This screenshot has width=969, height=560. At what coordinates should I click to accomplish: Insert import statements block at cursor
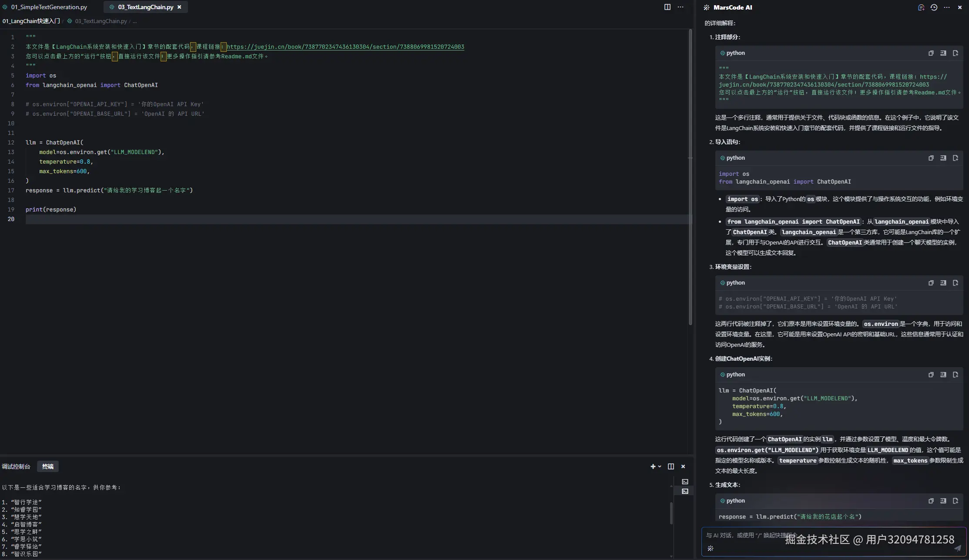point(943,158)
